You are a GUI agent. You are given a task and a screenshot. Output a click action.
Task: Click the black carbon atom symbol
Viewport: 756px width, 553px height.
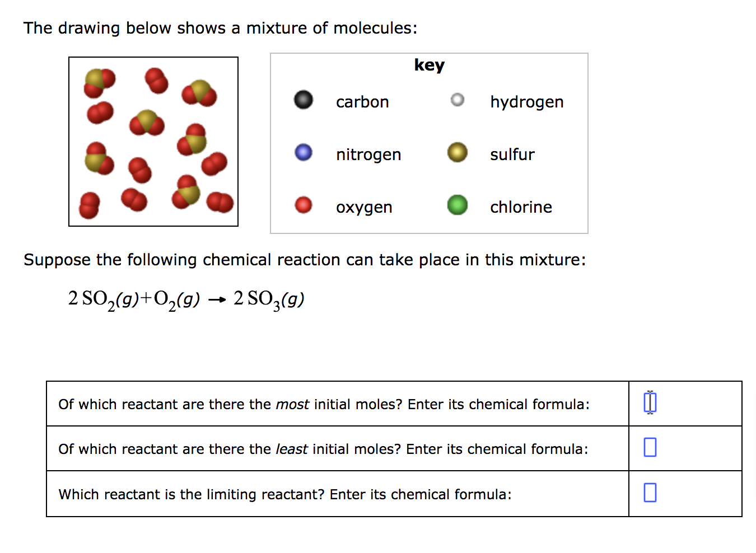point(302,99)
